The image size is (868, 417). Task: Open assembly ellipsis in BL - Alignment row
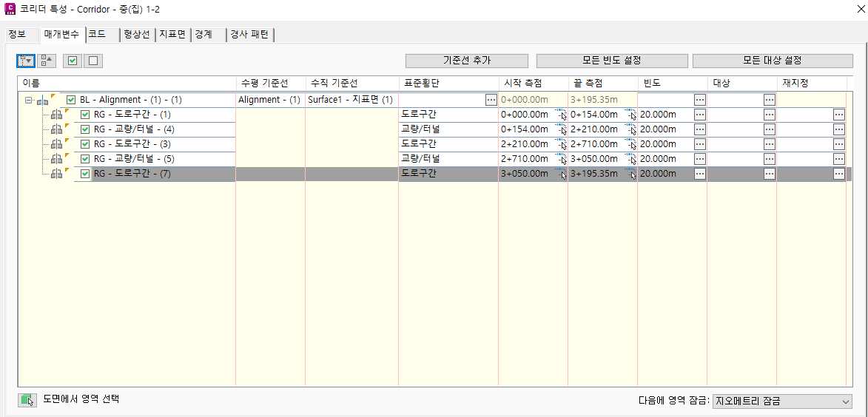click(491, 100)
